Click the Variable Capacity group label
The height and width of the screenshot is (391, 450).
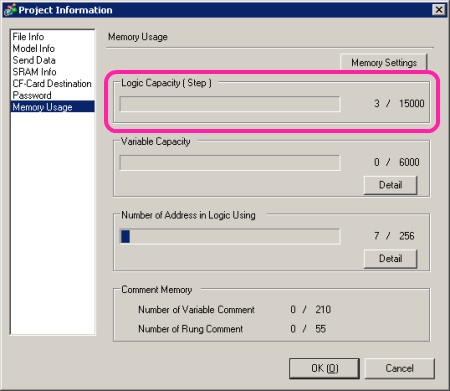coord(155,142)
